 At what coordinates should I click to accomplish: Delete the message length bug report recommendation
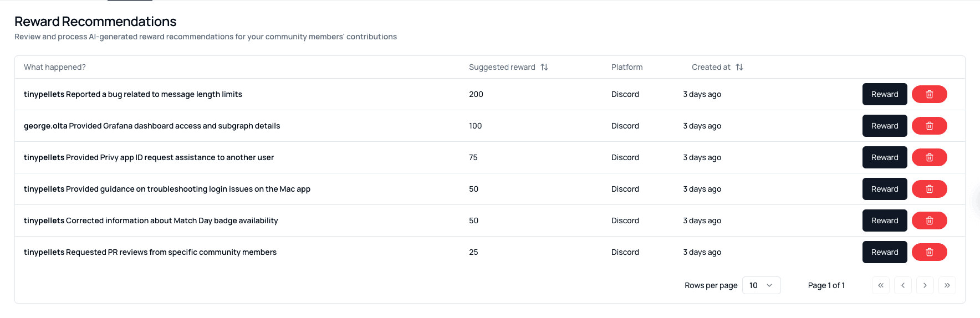coord(929,94)
